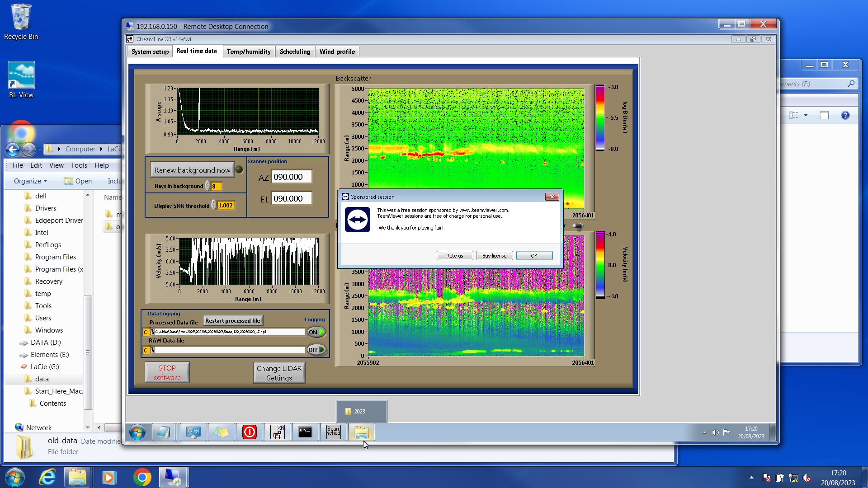Click the backscatter color scale bar
868x488 pixels.
point(600,117)
